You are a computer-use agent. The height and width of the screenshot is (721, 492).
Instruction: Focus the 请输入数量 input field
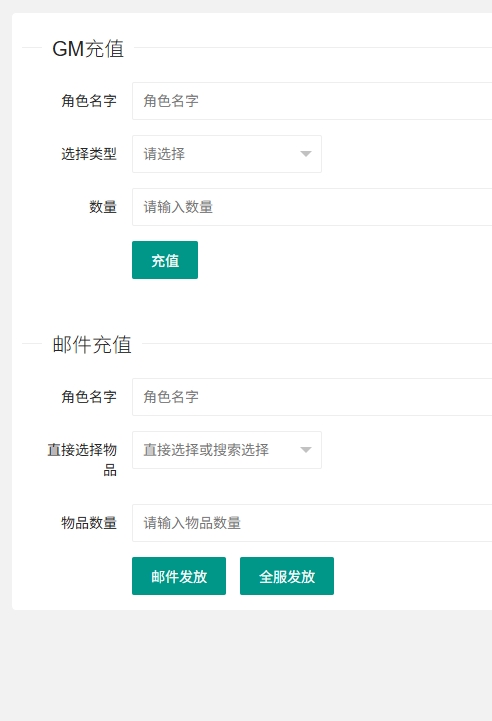[312, 207]
